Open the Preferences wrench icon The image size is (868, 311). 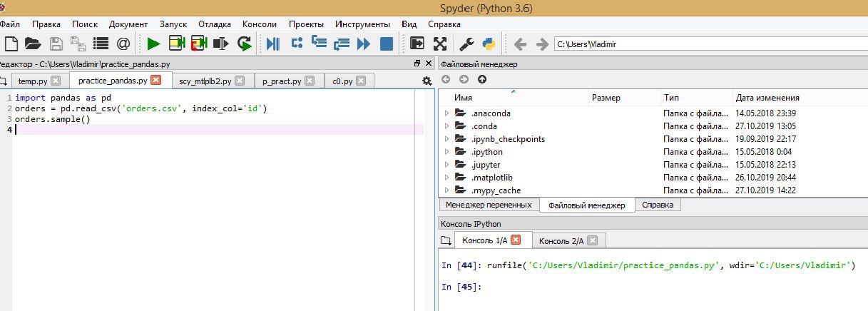pyautogui.click(x=466, y=44)
